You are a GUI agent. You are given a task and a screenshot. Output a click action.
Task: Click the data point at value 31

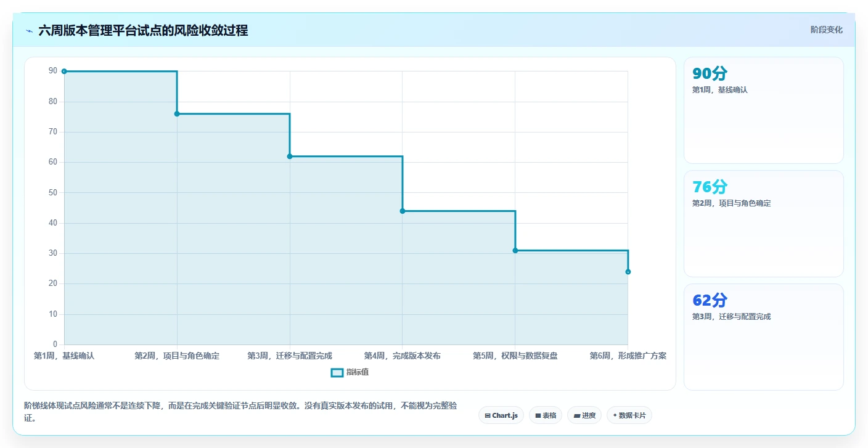point(515,250)
